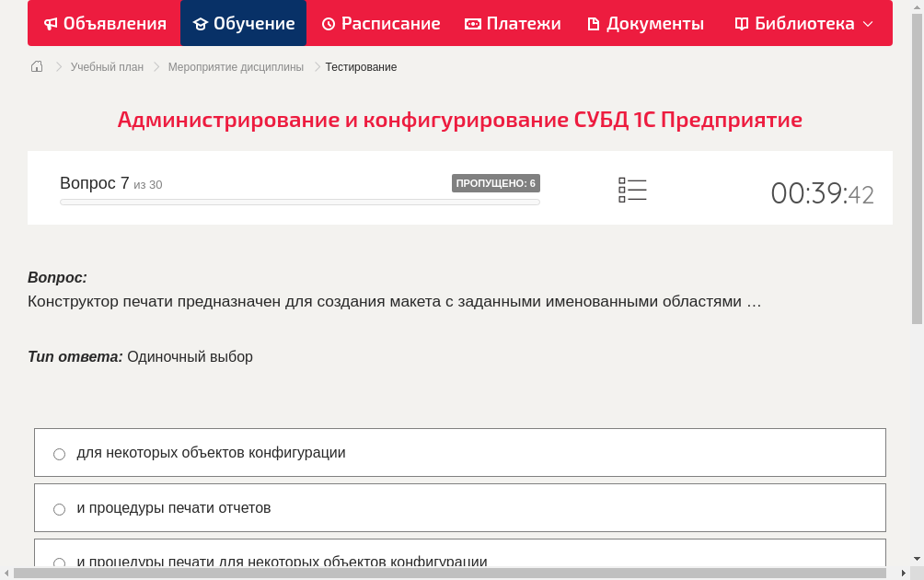
Task: Expand the Библиотека dropdown chevron
Action: click(868, 23)
